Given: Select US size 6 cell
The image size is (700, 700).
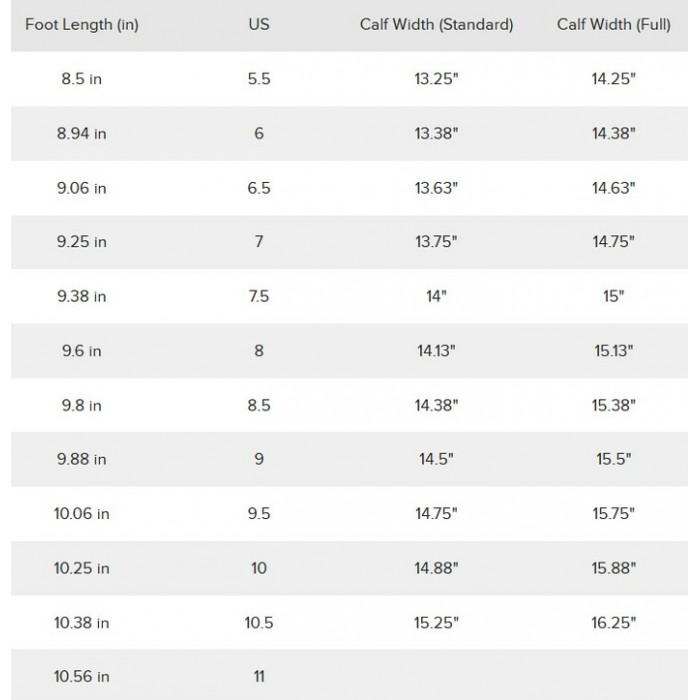Looking at the screenshot, I should point(259,133).
